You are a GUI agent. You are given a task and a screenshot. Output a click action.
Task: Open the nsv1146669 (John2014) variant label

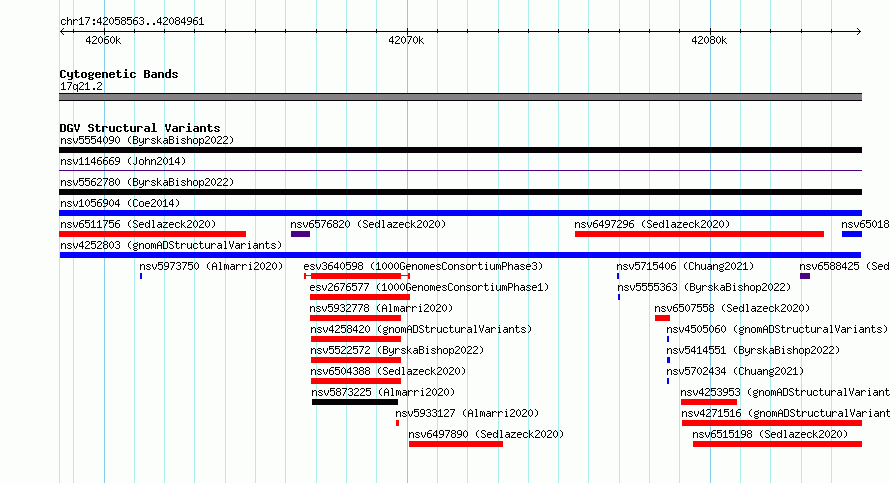[123, 161]
